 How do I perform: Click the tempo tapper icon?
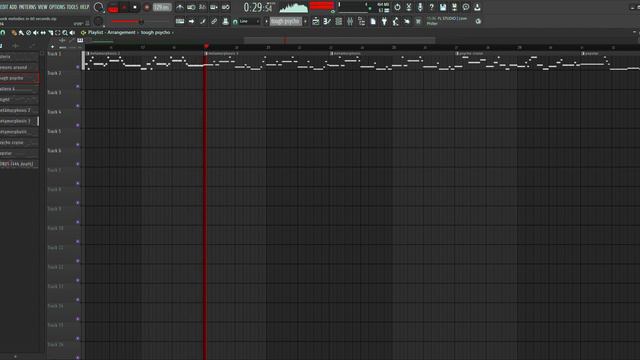click(x=396, y=21)
